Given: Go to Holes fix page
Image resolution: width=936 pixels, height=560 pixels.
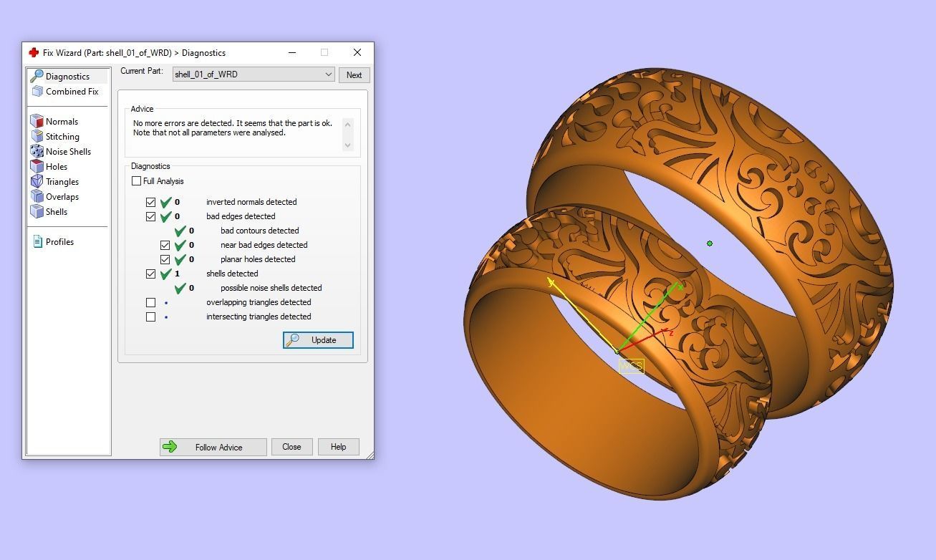Looking at the screenshot, I should (57, 166).
